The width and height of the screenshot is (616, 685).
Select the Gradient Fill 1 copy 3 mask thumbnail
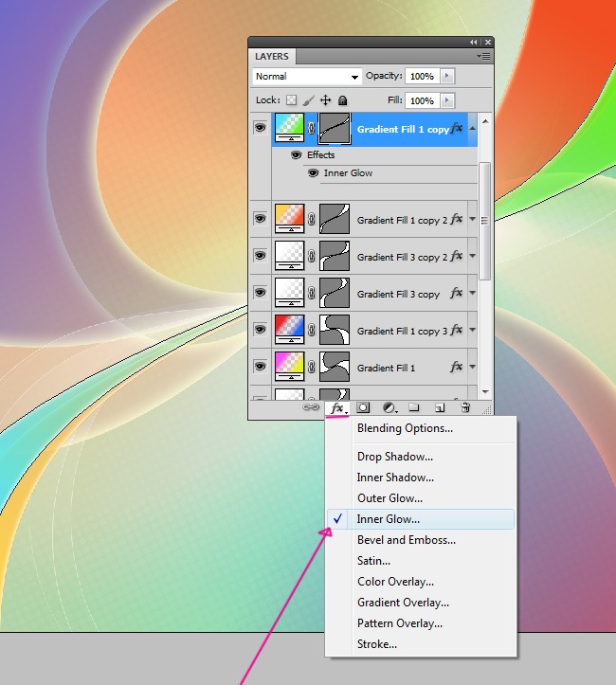coord(335,331)
